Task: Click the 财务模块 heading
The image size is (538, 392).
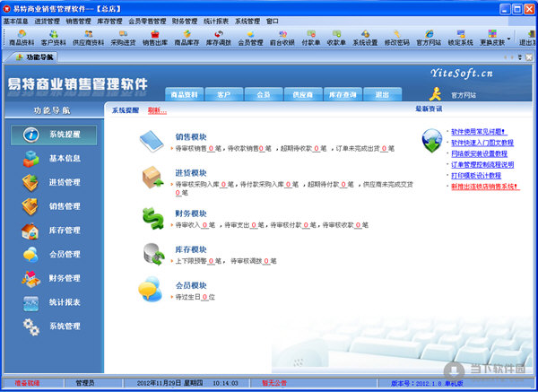Action: (x=191, y=213)
